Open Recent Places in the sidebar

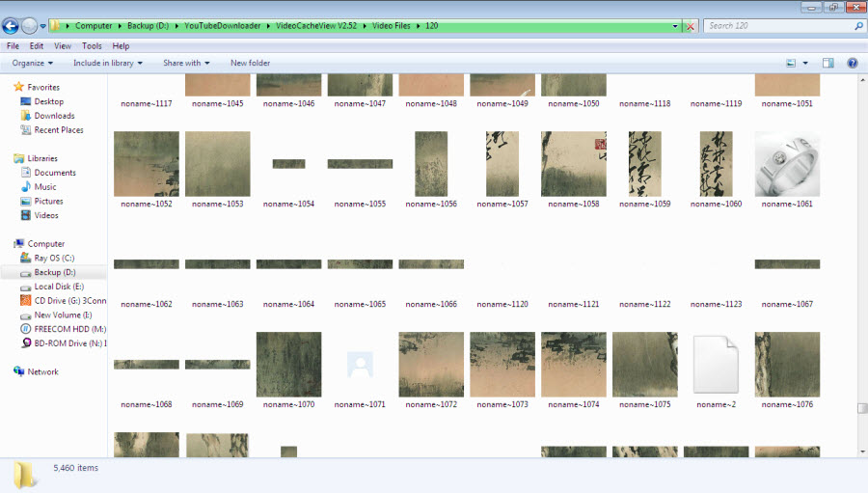point(59,130)
